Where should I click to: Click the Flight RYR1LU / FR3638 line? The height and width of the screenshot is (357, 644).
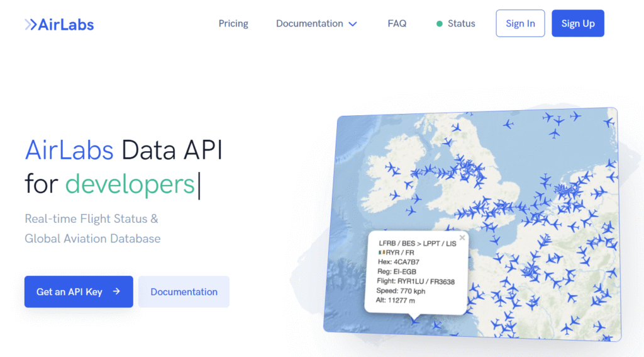[415, 281]
